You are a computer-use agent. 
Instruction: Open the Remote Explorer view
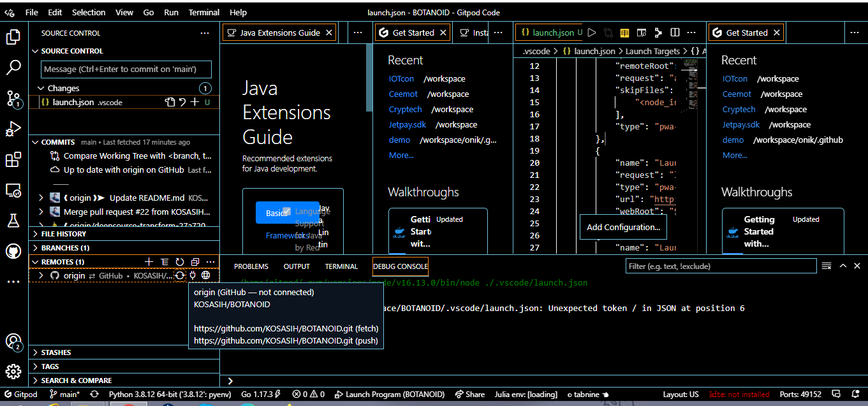[x=13, y=190]
